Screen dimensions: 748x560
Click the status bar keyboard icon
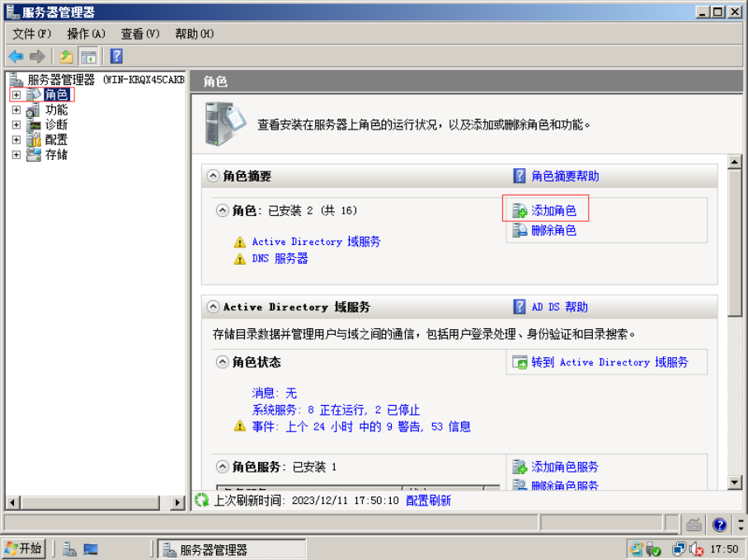(x=694, y=525)
